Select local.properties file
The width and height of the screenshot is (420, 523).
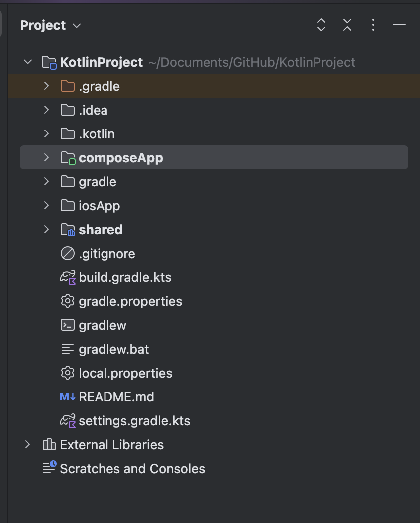click(x=125, y=373)
